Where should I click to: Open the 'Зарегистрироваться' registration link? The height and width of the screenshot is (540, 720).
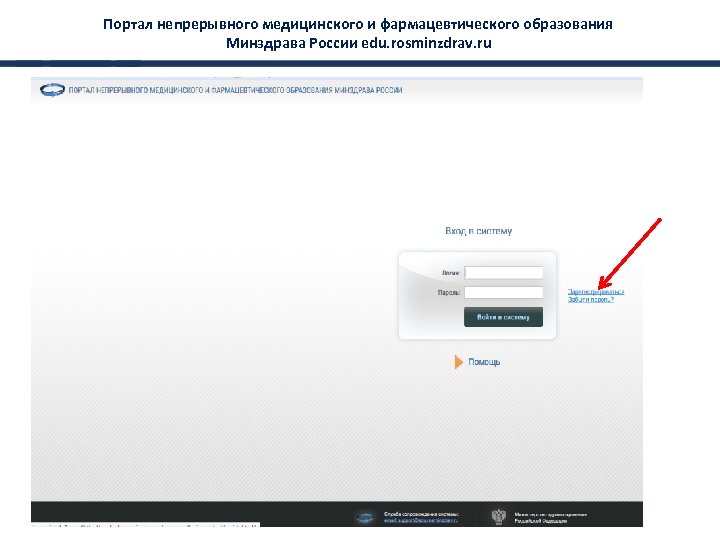[596, 292]
